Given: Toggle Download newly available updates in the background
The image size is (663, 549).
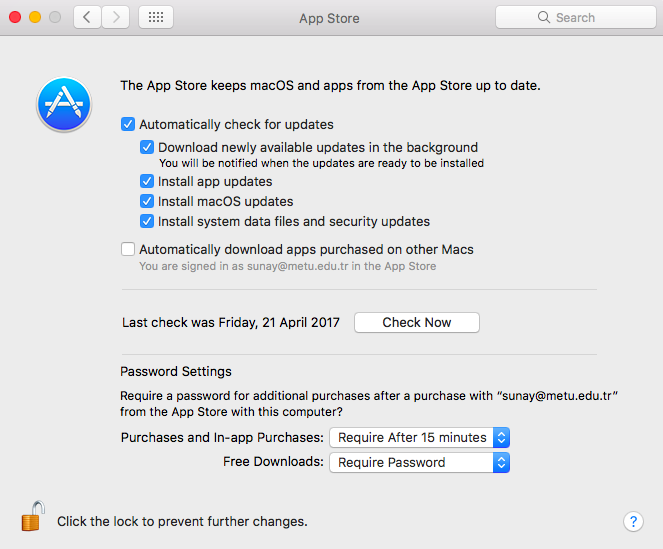Looking at the screenshot, I should click(x=147, y=147).
